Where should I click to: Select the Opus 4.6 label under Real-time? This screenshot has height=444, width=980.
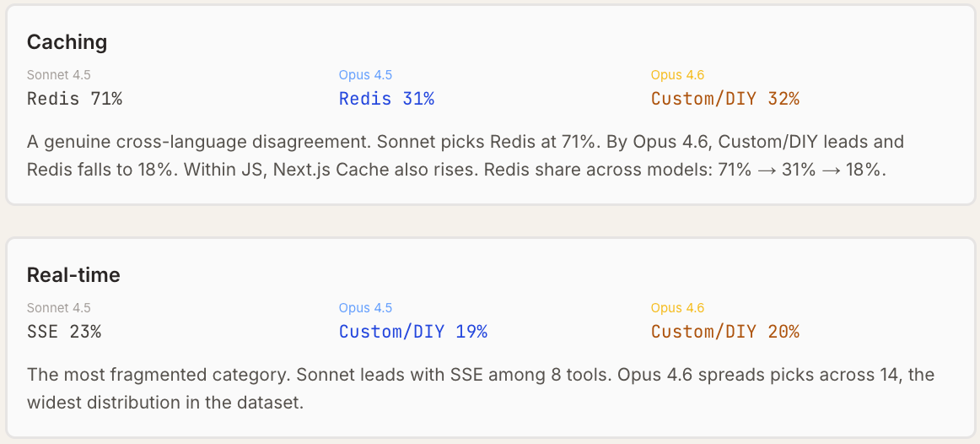(677, 308)
